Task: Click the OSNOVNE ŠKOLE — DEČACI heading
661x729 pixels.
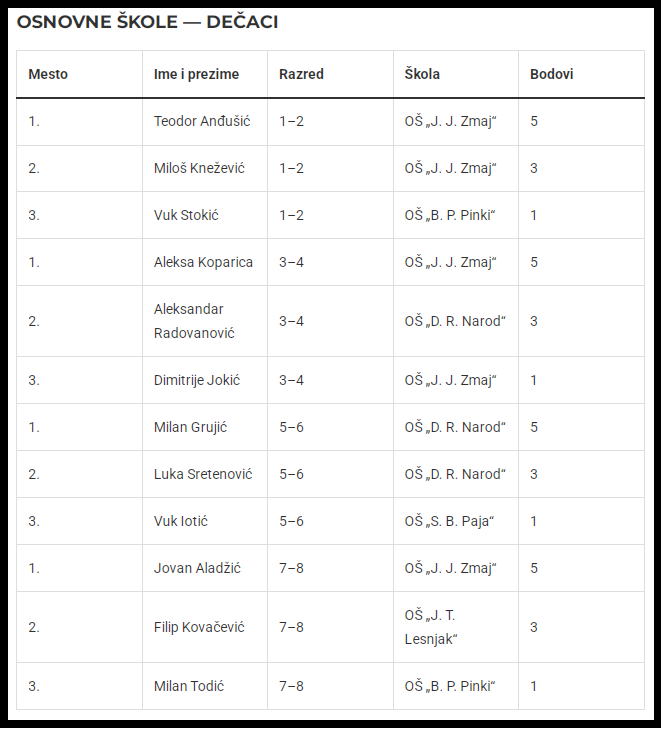Action: point(147,22)
